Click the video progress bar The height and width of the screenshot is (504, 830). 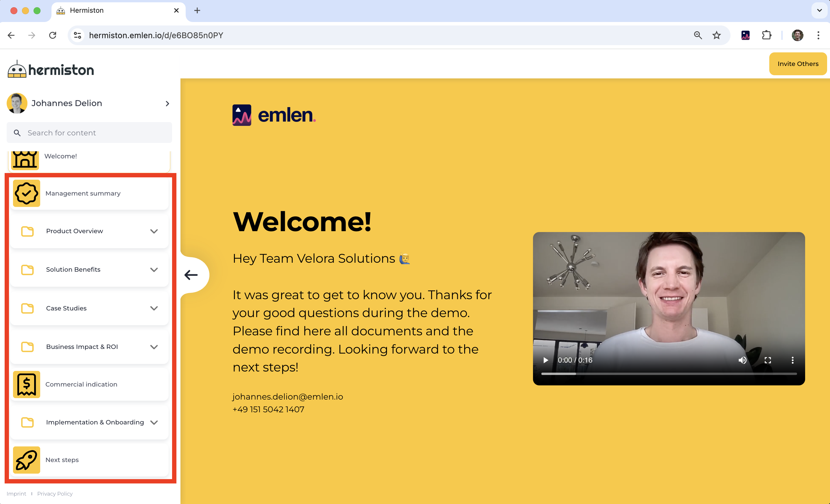(669, 374)
